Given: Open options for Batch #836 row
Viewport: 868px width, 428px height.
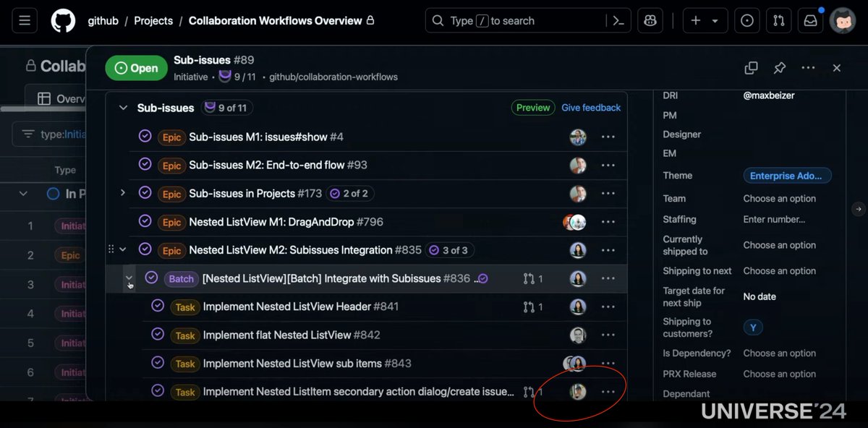Looking at the screenshot, I should (x=608, y=278).
